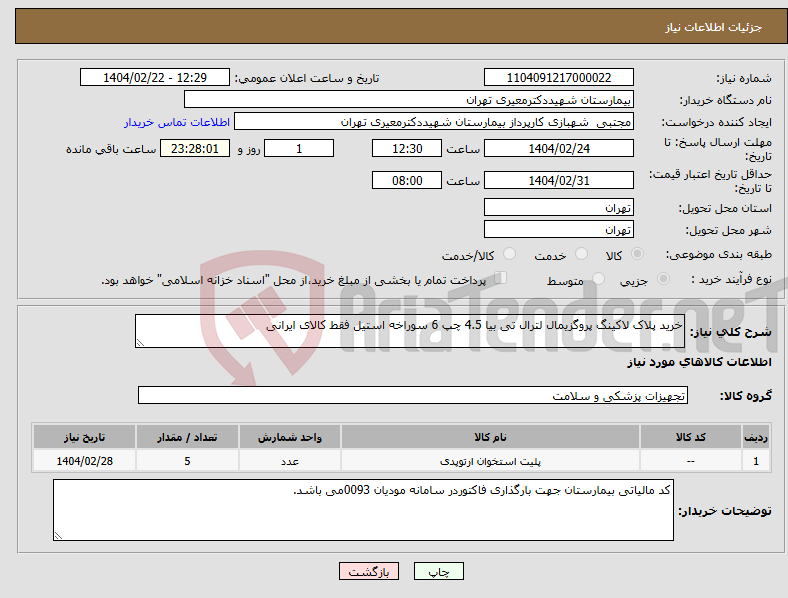
Task: Click the unit cell عدد
Action: [x=290, y=461]
